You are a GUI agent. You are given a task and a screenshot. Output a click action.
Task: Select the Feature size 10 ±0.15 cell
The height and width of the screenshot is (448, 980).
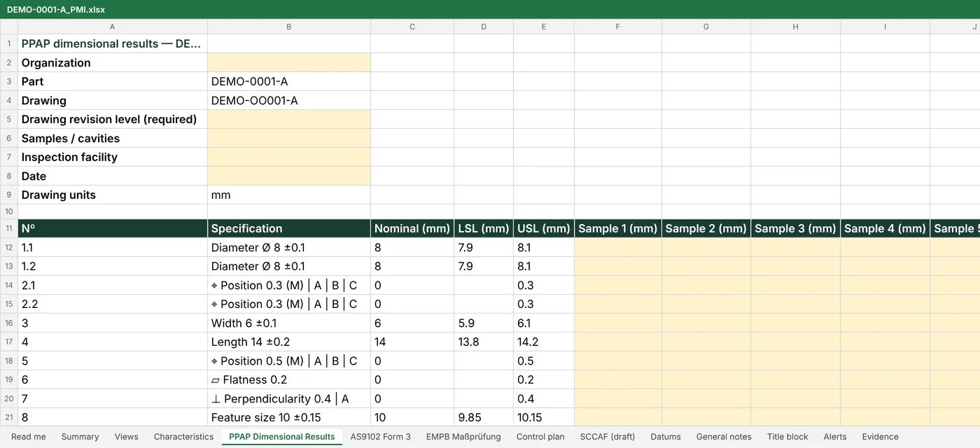[x=289, y=417]
